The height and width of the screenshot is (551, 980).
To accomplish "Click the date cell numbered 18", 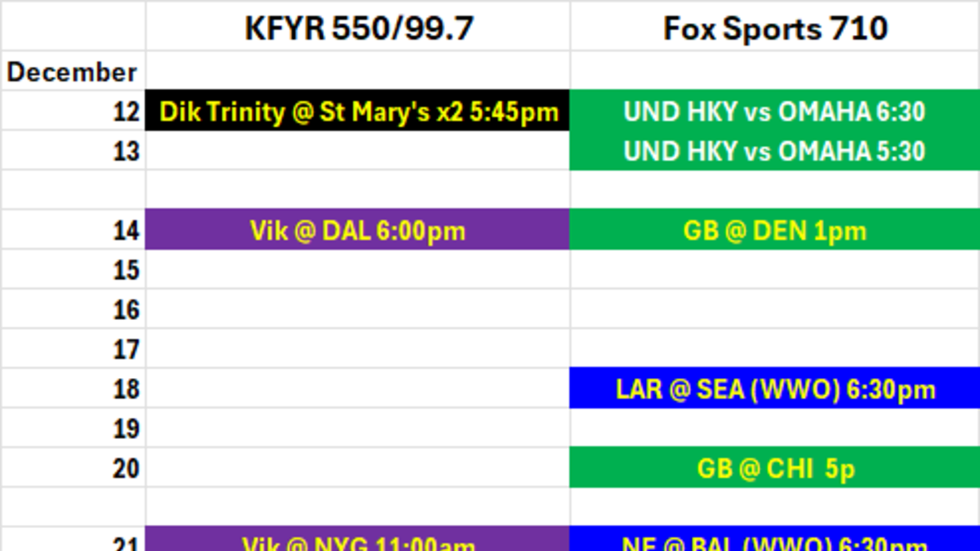I will pyautogui.click(x=73, y=389).
